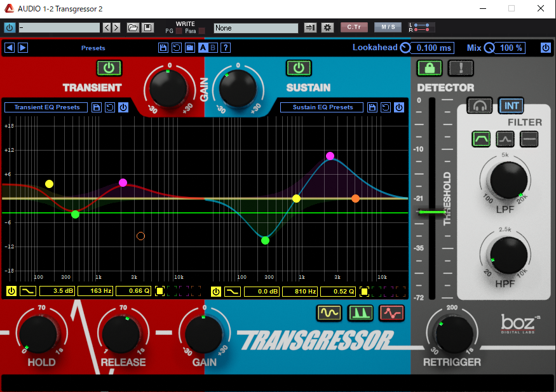Open the preset folder icon beside A/B
Screen dimensions: 556x392
[190, 48]
